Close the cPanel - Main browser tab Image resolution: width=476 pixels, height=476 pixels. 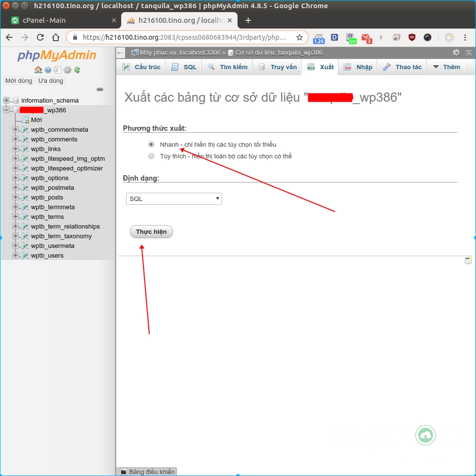(114, 20)
